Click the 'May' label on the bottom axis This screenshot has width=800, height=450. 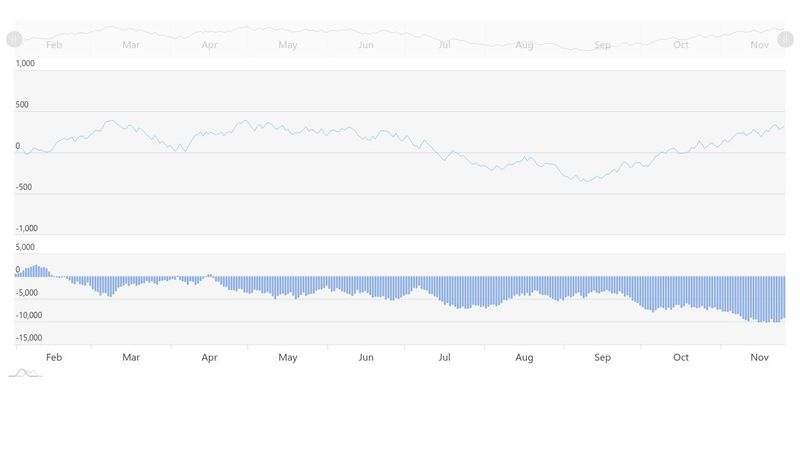click(x=288, y=357)
